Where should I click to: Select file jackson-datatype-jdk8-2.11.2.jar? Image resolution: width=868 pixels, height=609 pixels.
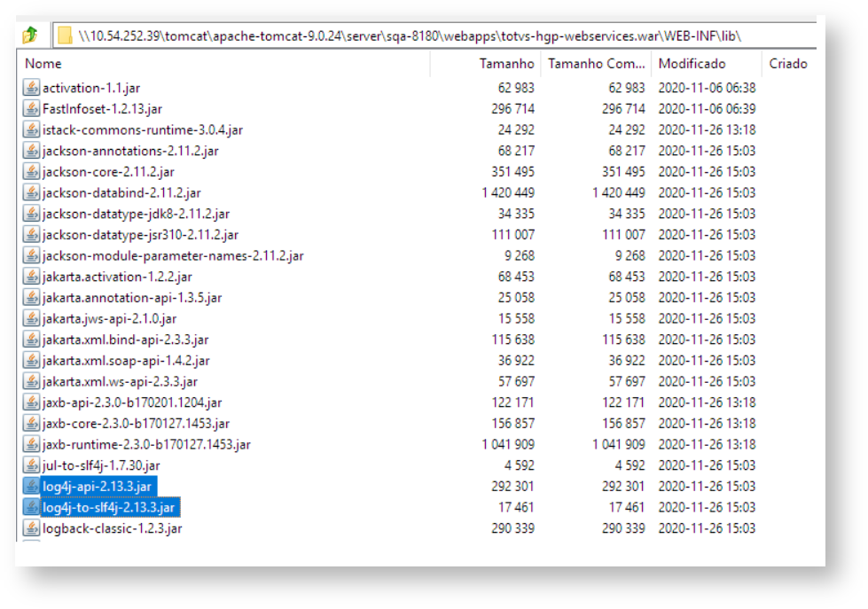137,215
